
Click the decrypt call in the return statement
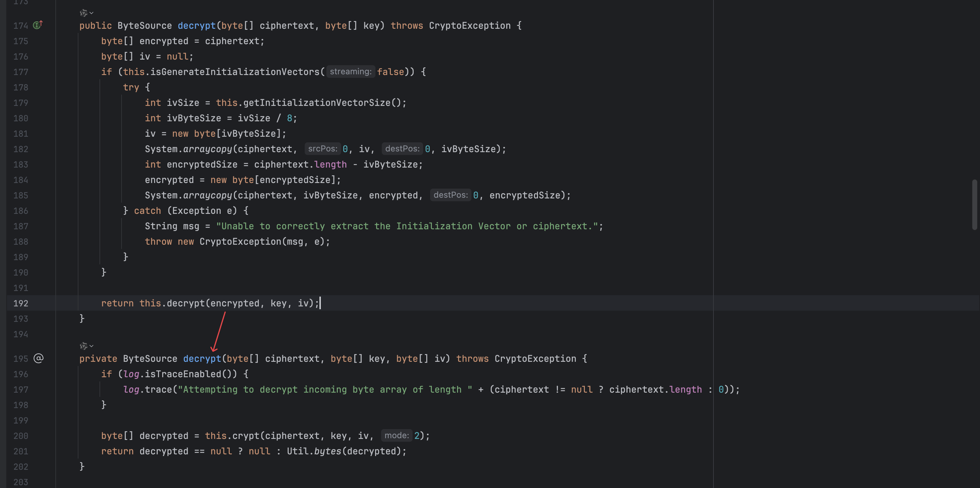pyautogui.click(x=185, y=303)
